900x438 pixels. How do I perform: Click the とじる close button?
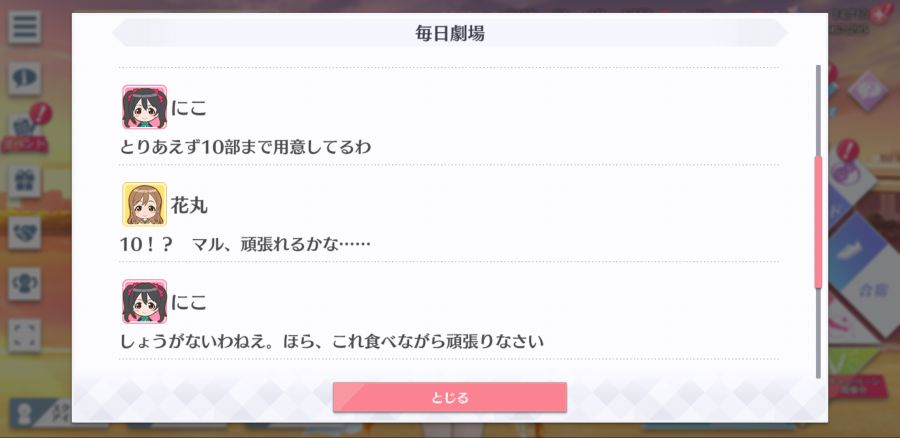click(x=449, y=397)
